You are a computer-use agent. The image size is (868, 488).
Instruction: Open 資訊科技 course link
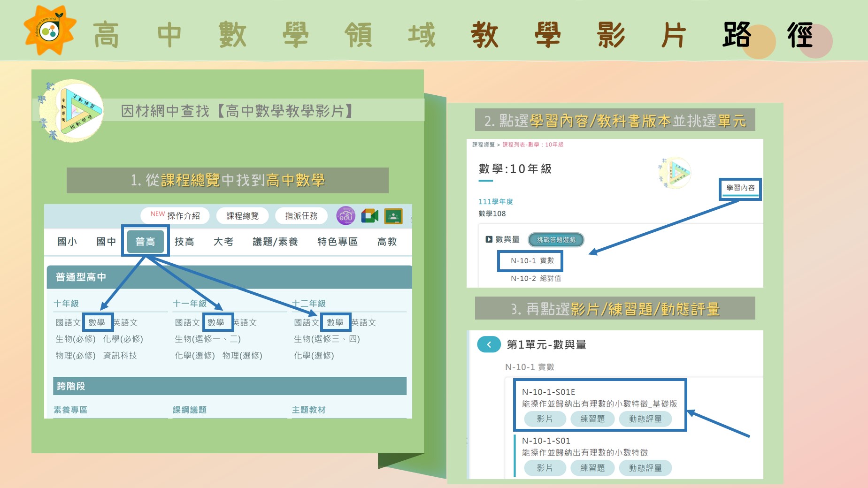pyautogui.click(x=120, y=356)
